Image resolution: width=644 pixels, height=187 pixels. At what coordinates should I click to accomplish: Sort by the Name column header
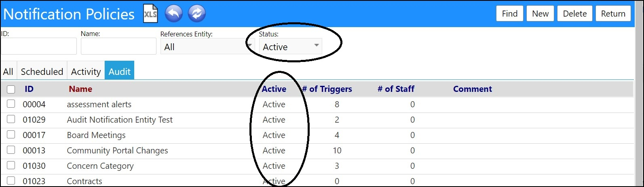click(80, 89)
